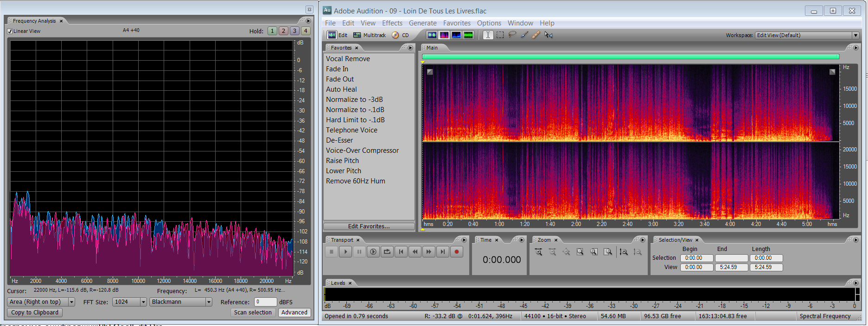Select the Spot Healing Brush tool
Viewport: 868px width, 326px height.
[x=536, y=35]
